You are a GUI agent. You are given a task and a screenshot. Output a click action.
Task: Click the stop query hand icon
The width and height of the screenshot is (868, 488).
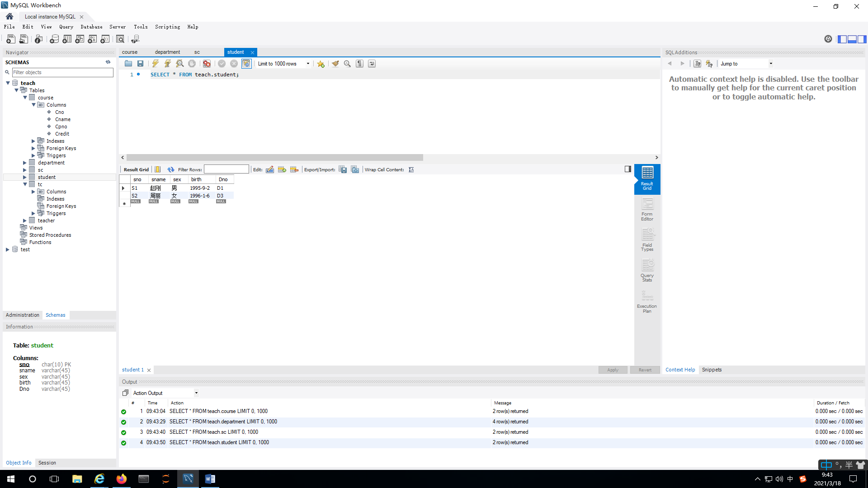point(192,64)
